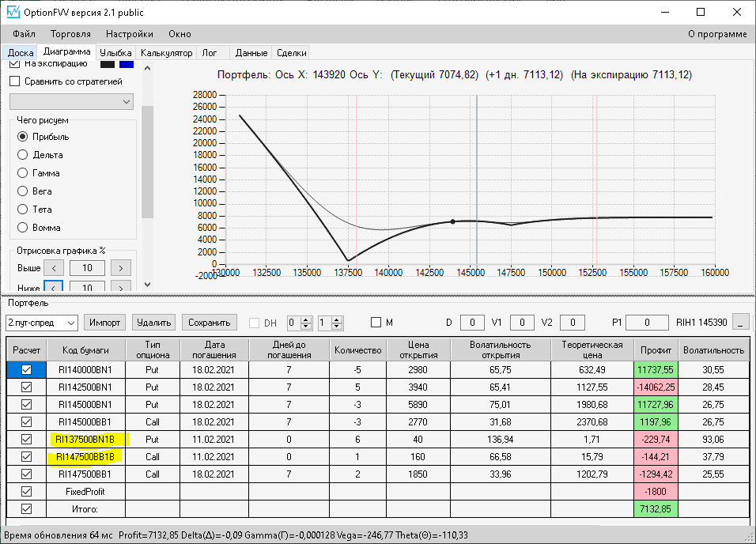The width and height of the screenshot is (756, 544).
Task: Switch to the Калькулятор tab
Action: [x=166, y=52]
